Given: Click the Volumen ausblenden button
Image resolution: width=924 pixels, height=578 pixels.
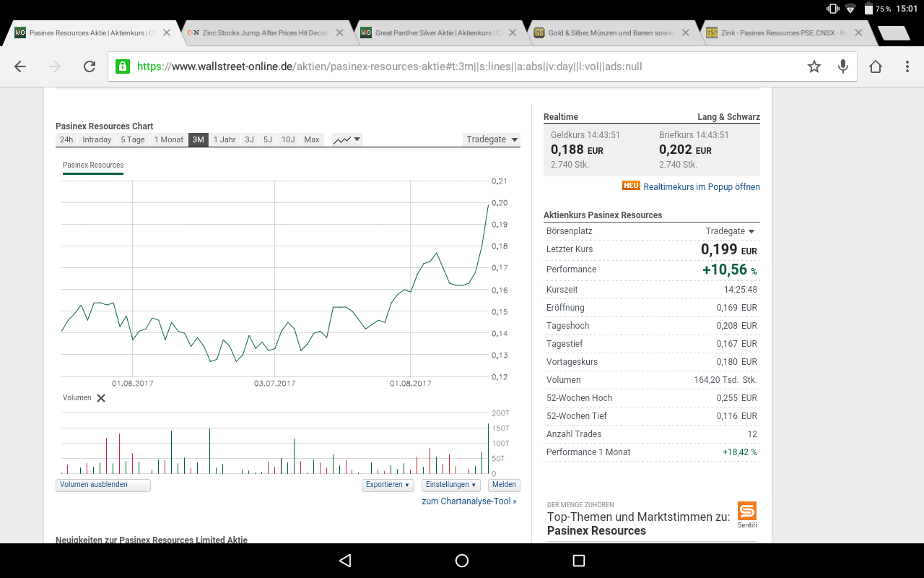Looking at the screenshot, I should point(103,485).
